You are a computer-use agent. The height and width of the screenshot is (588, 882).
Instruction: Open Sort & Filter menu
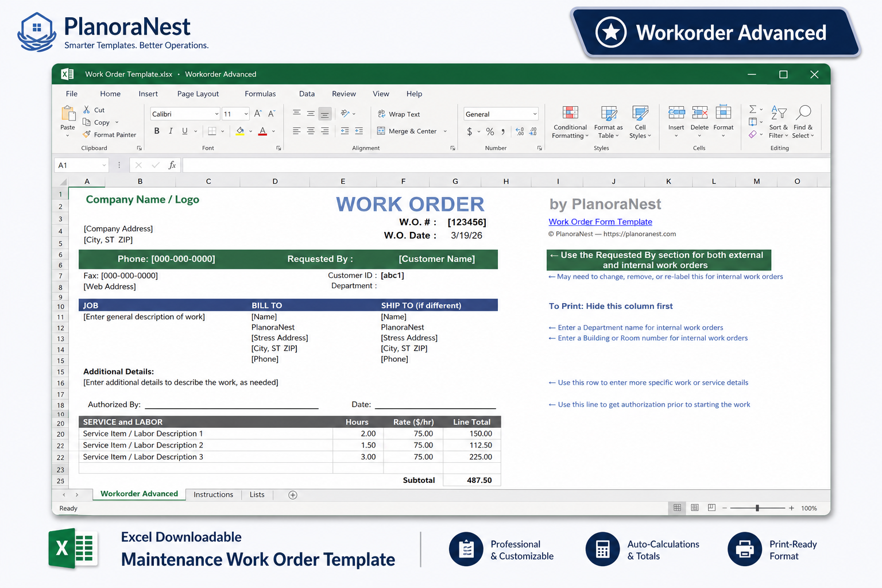(x=779, y=122)
